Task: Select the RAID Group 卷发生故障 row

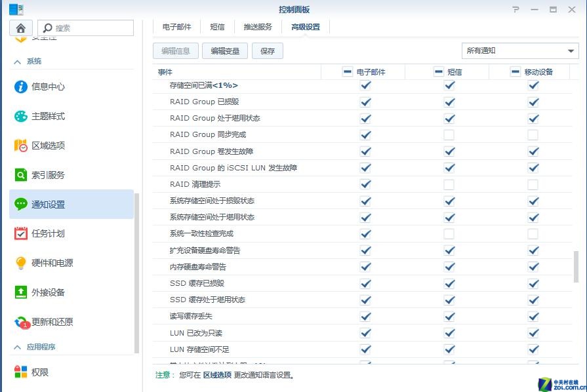Action: [363, 151]
